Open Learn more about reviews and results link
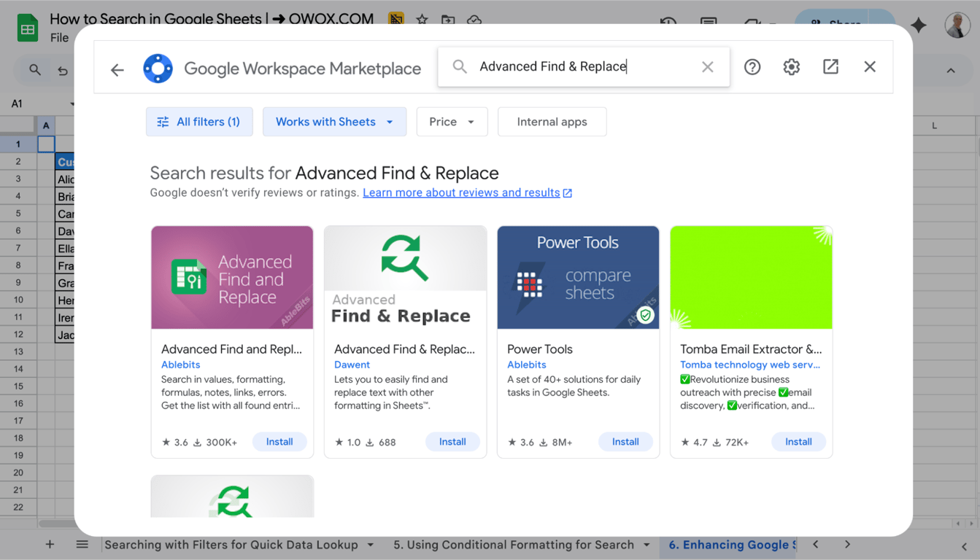 [467, 192]
